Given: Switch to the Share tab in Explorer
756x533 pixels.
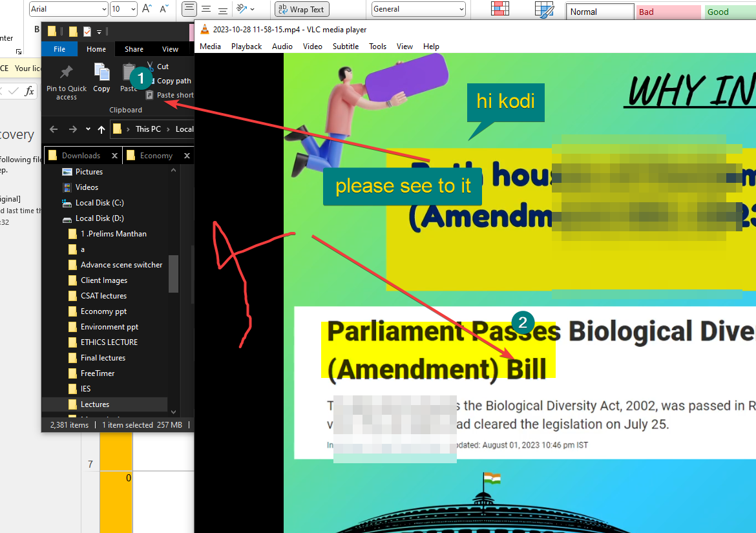Looking at the screenshot, I should 134,49.
